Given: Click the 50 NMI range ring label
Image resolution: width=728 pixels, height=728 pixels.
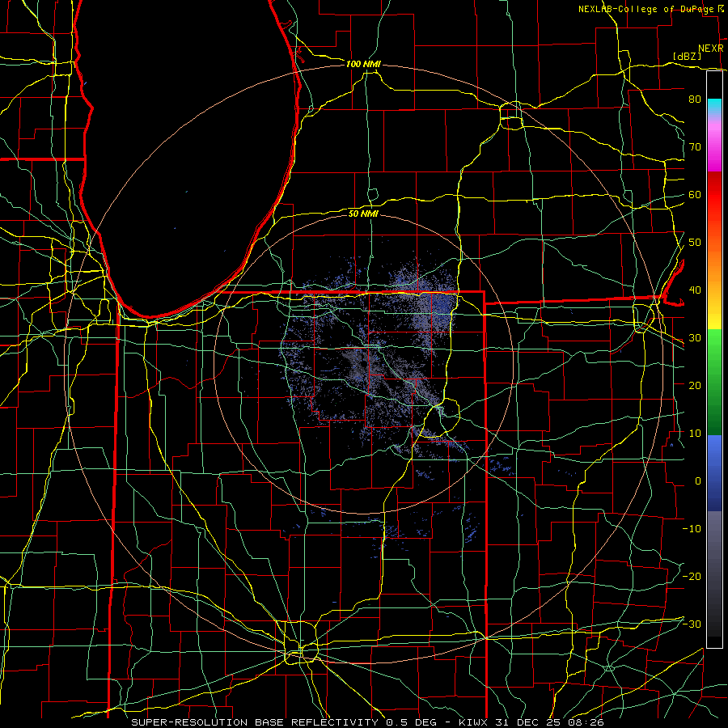Looking at the screenshot, I should pyautogui.click(x=363, y=214).
